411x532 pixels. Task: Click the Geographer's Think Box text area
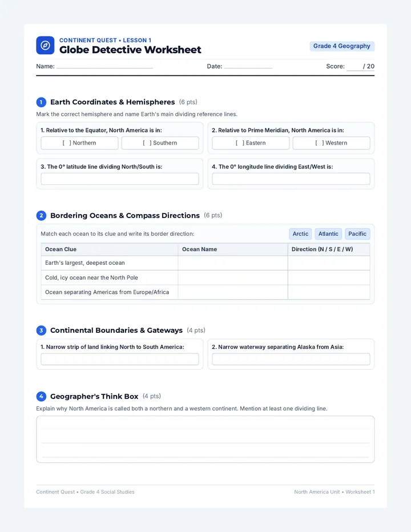click(205, 440)
